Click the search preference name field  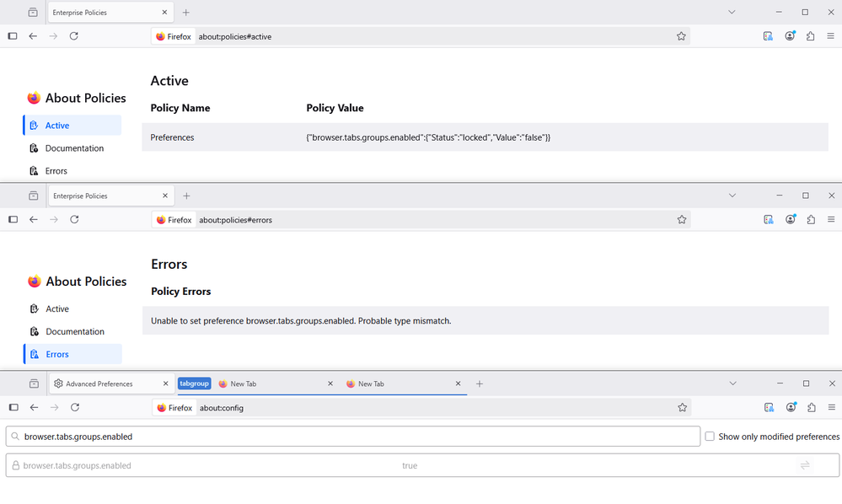pos(354,437)
